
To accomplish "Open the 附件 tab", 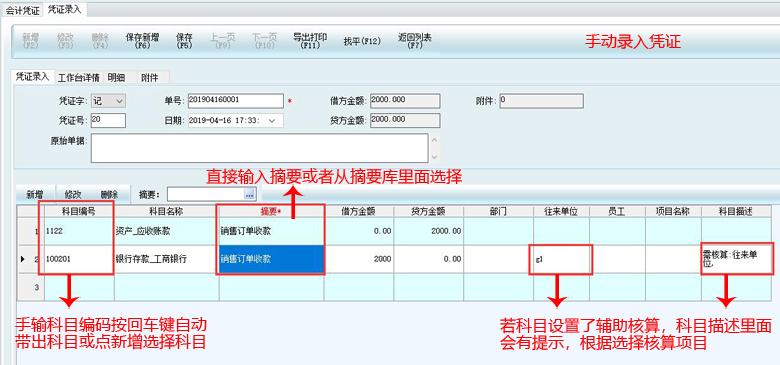I will [x=150, y=77].
